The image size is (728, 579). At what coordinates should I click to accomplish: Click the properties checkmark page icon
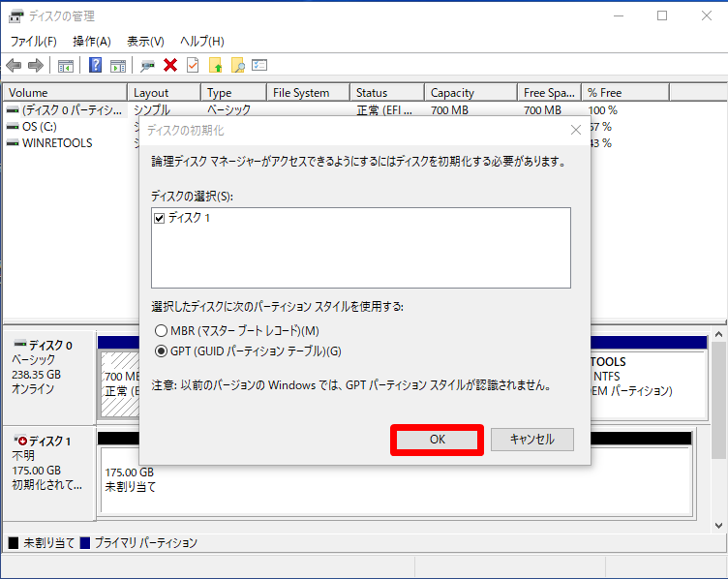click(x=193, y=65)
